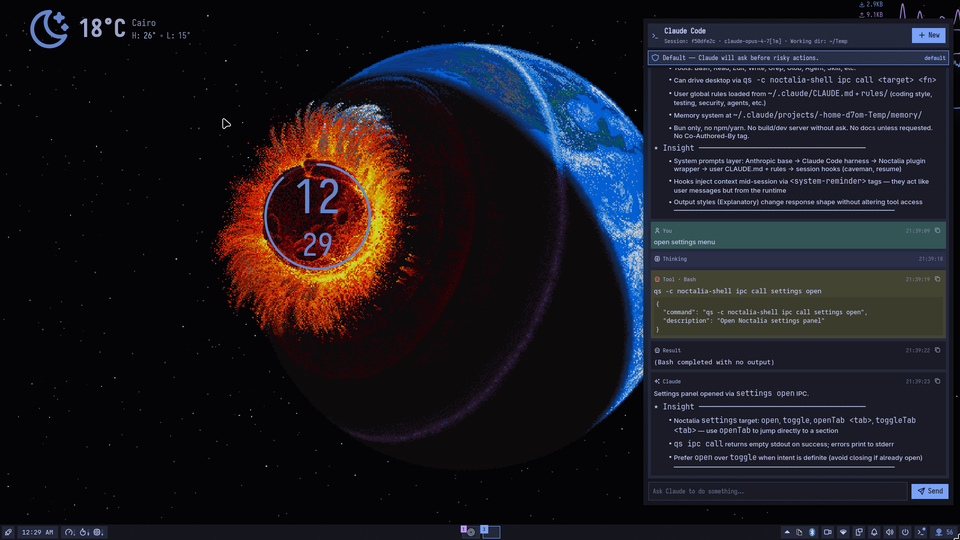Expand the Thinking row
Viewport: 960px width, 540px height.
click(x=798, y=259)
